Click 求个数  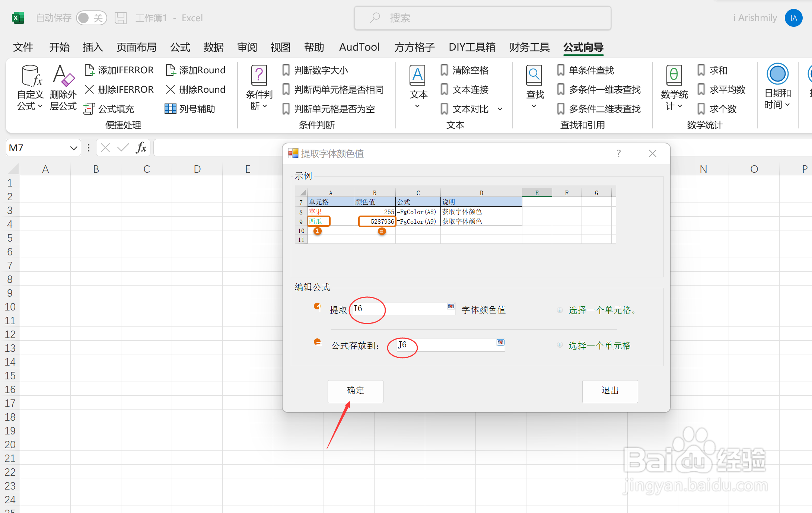tap(717, 109)
